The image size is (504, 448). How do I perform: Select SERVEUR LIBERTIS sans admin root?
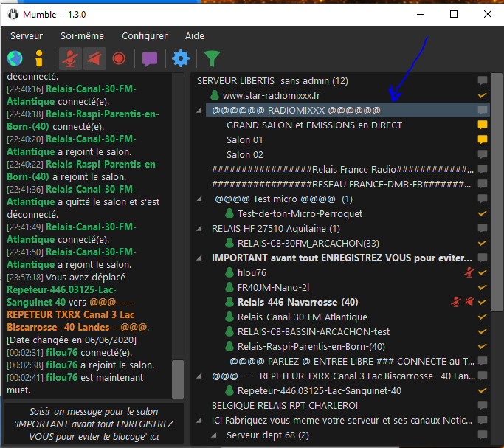[272, 81]
